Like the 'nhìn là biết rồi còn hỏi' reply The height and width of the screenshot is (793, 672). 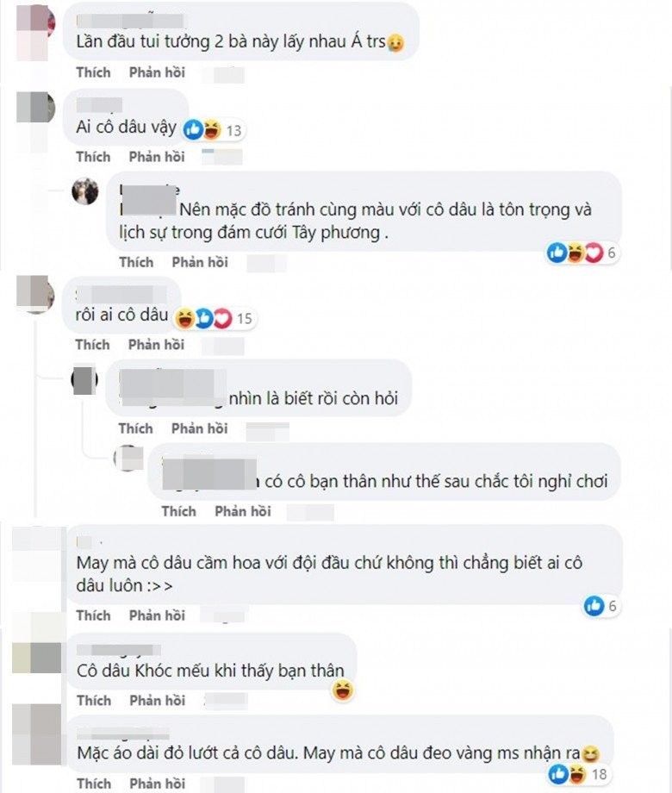[135, 428]
